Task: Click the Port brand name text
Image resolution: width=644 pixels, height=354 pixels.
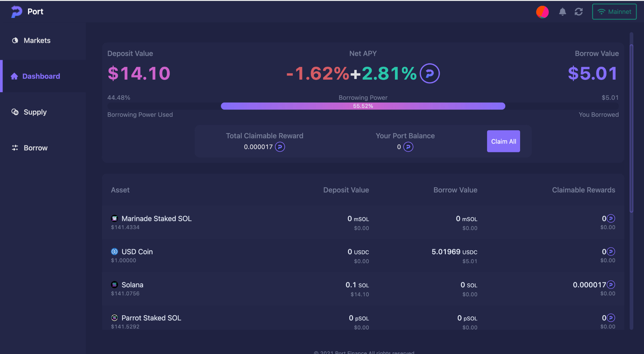Action: [x=35, y=12]
